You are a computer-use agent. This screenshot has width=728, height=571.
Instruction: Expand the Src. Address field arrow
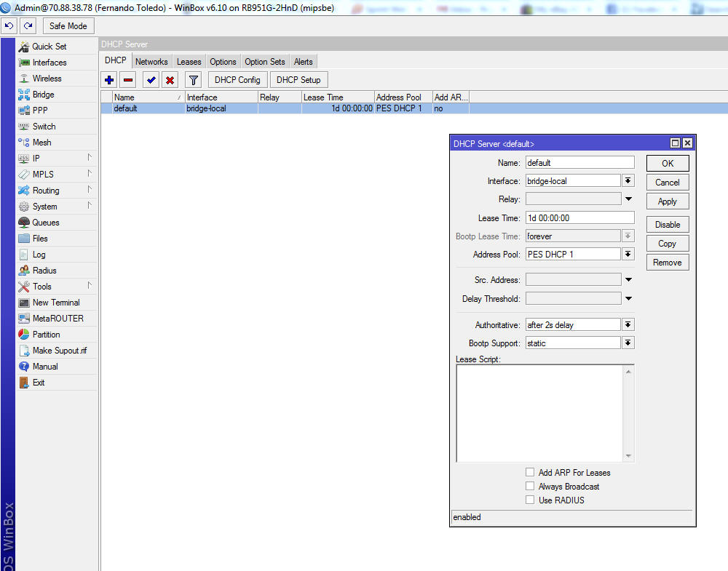coord(629,280)
